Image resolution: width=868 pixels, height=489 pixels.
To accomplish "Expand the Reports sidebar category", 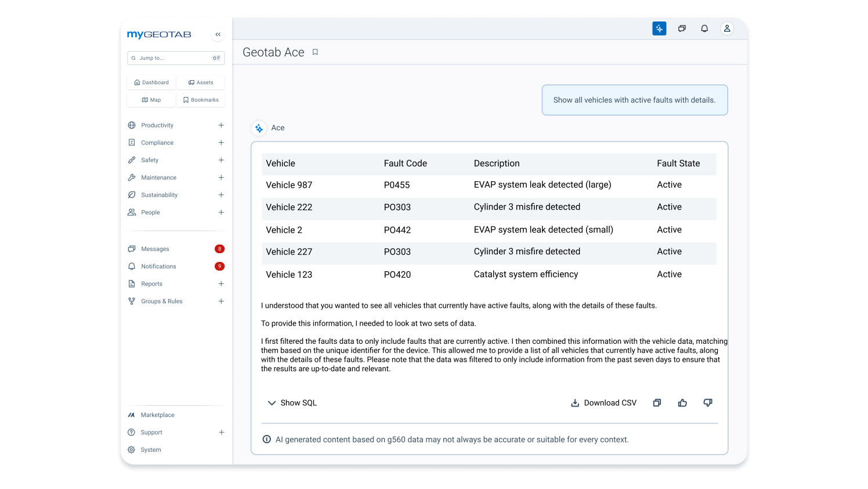I will click(221, 283).
